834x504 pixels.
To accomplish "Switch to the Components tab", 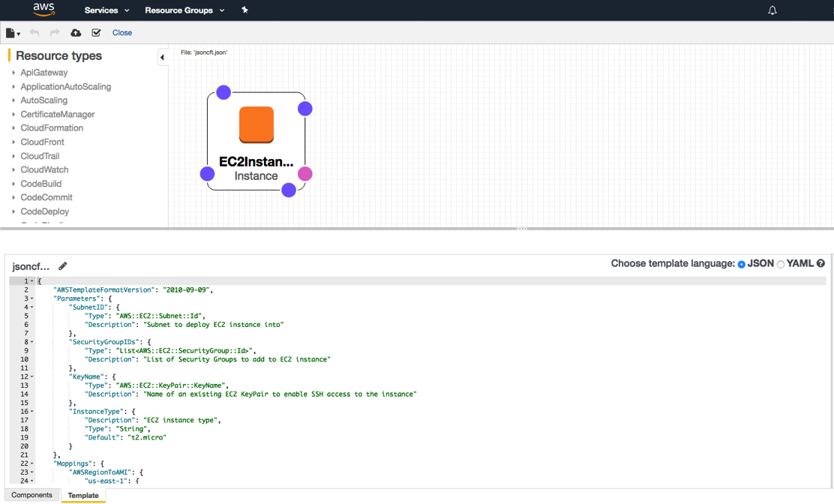I will pos(31,495).
